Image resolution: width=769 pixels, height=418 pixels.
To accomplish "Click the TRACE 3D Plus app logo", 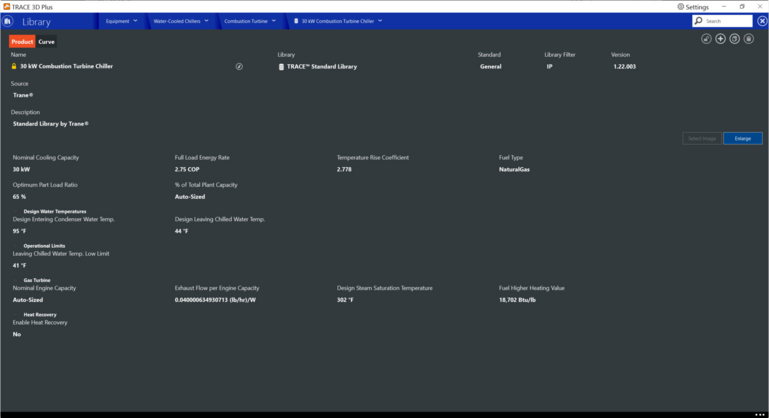I will [6, 6].
